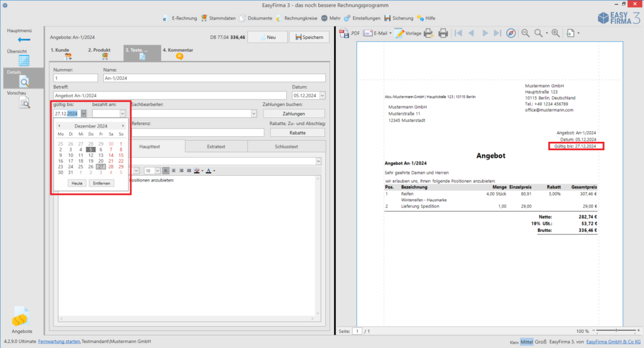This screenshot has width=644, height=348.
Task: Click Heute in the calendar
Action: (x=77, y=183)
